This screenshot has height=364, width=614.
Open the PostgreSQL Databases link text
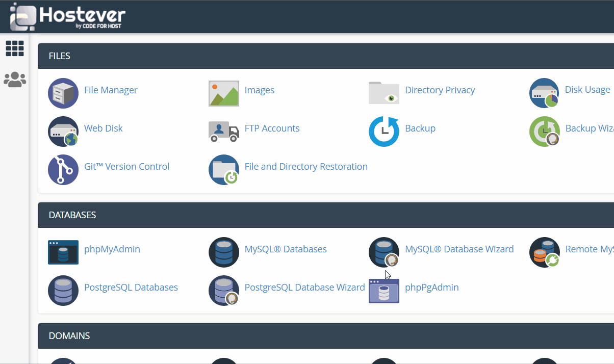(131, 288)
